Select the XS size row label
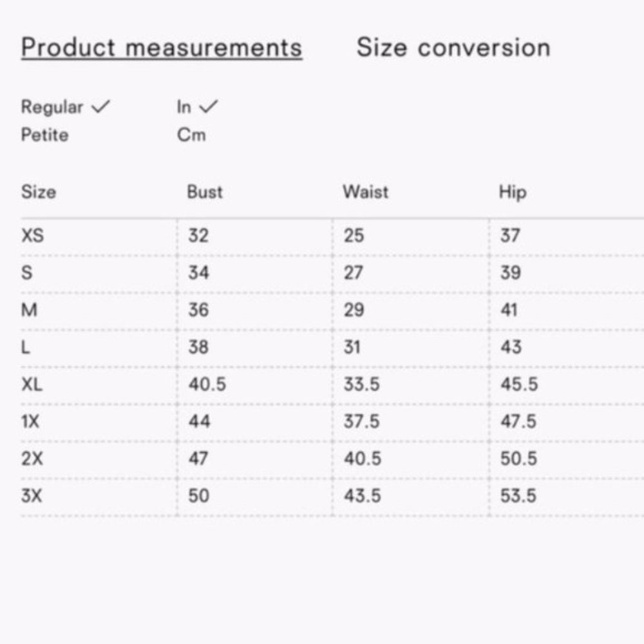Screen dimensions: 644x644 click(33, 236)
